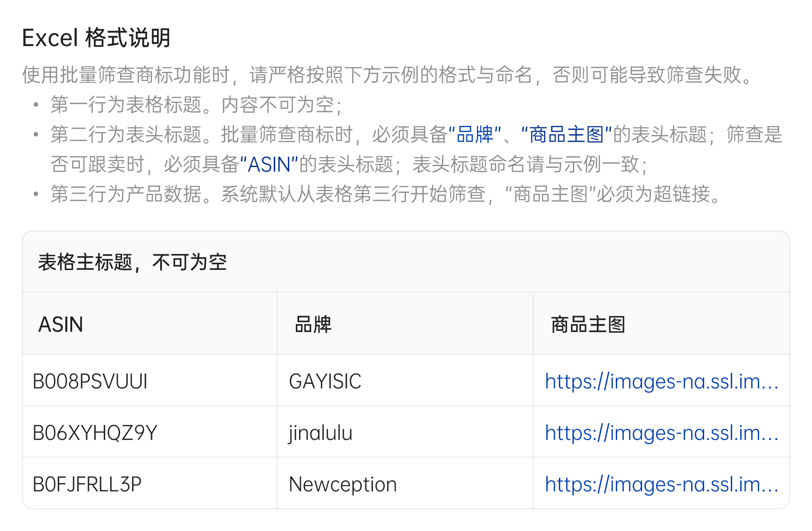Click the jinalulu brand cell
812x531 pixels.
point(320,433)
